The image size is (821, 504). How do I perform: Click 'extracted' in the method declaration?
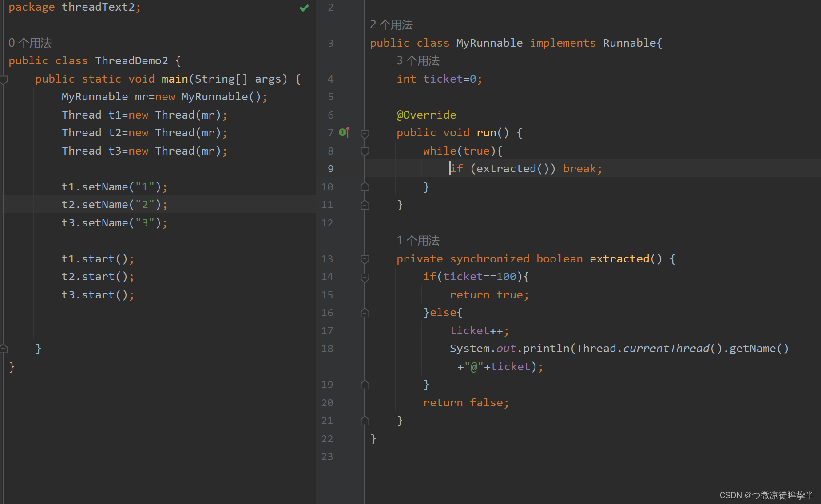point(619,259)
